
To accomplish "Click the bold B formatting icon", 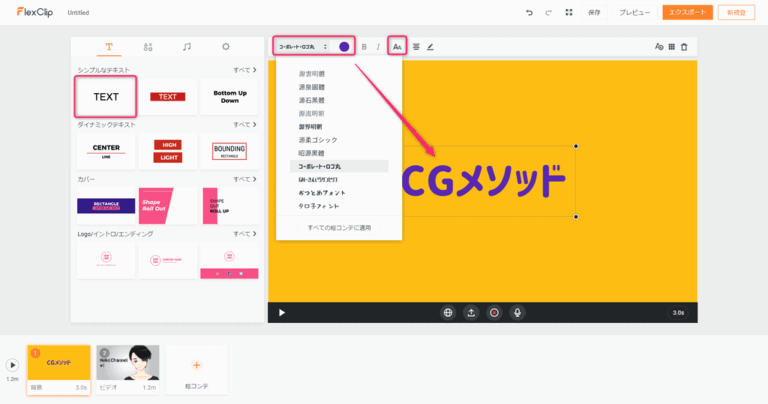I will click(x=364, y=47).
